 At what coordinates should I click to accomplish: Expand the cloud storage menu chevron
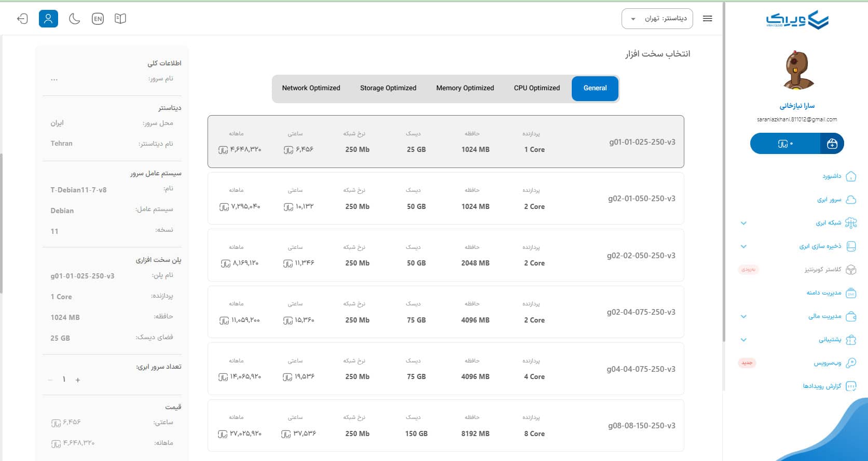tap(743, 246)
